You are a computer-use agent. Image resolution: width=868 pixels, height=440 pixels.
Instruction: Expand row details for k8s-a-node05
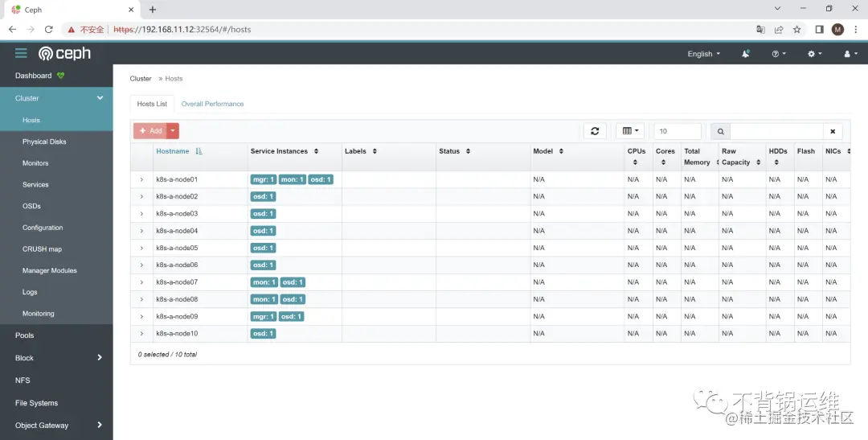coord(141,248)
